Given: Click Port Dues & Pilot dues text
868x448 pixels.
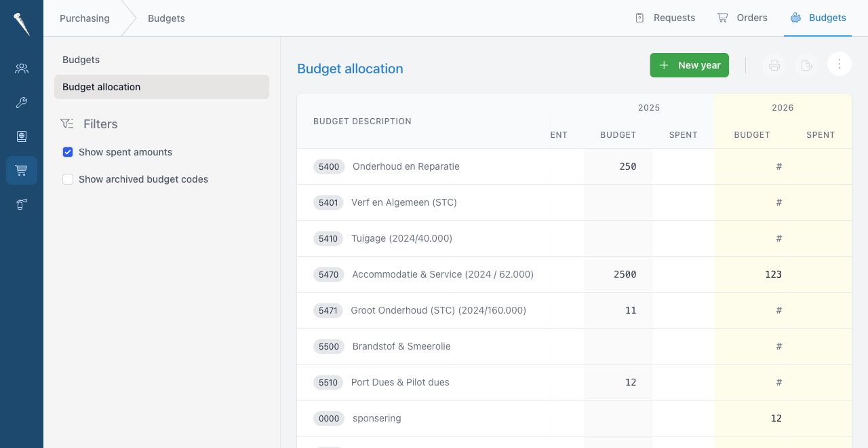Looking at the screenshot, I should pyautogui.click(x=400, y=382).
